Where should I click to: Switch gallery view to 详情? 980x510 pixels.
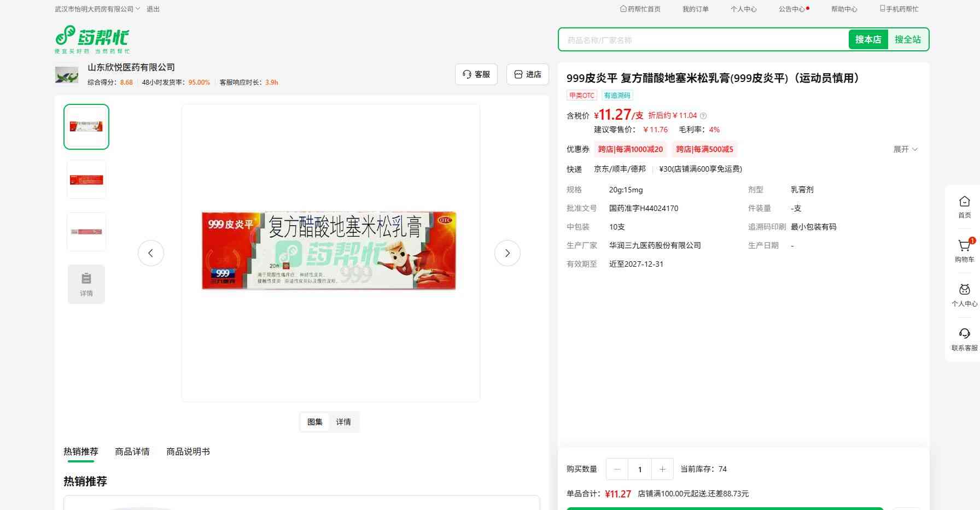click(x=343, y=422)
